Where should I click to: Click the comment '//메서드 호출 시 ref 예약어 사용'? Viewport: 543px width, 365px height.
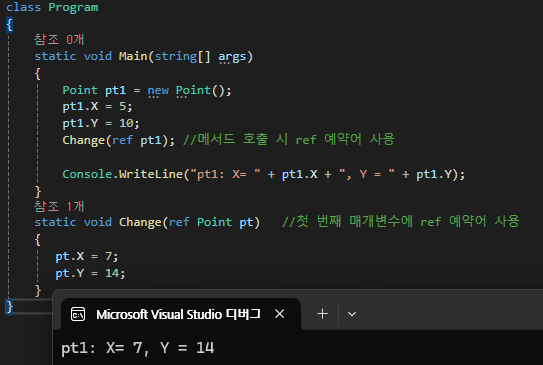point(289,139)
